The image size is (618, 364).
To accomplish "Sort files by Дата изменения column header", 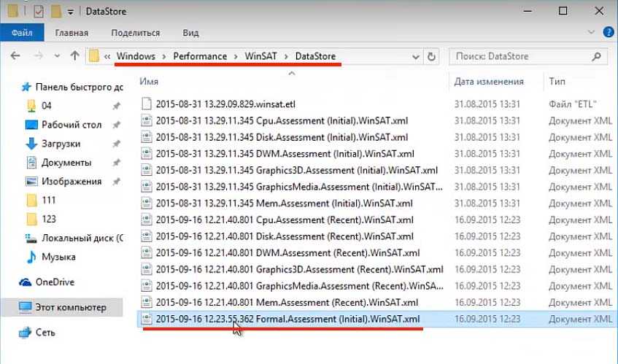I will 489,81.
